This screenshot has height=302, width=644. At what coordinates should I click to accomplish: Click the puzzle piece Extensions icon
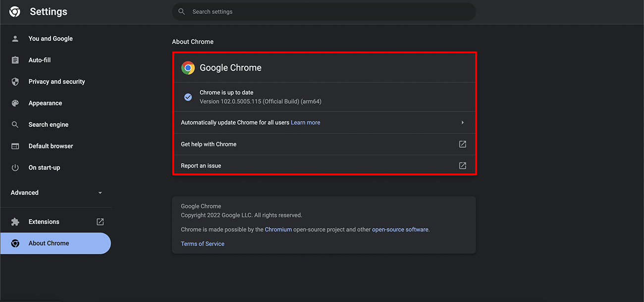coord(15,222)
